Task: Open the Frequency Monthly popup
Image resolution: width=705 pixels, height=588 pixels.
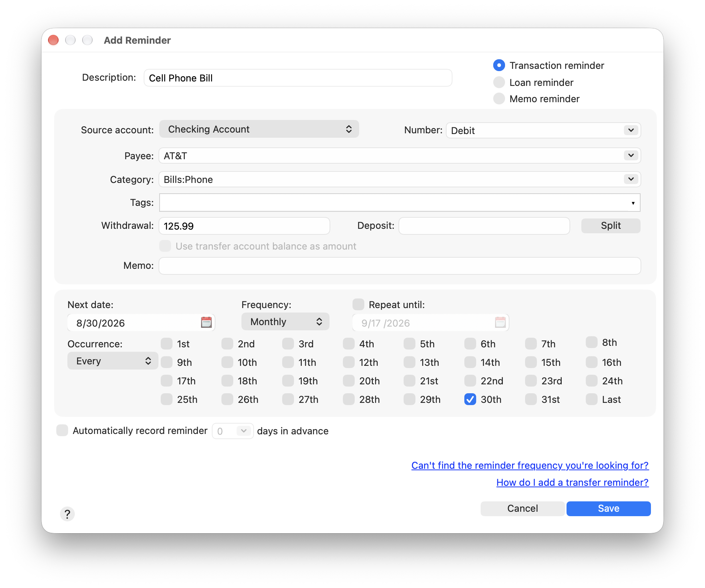Action: point(285,321)
